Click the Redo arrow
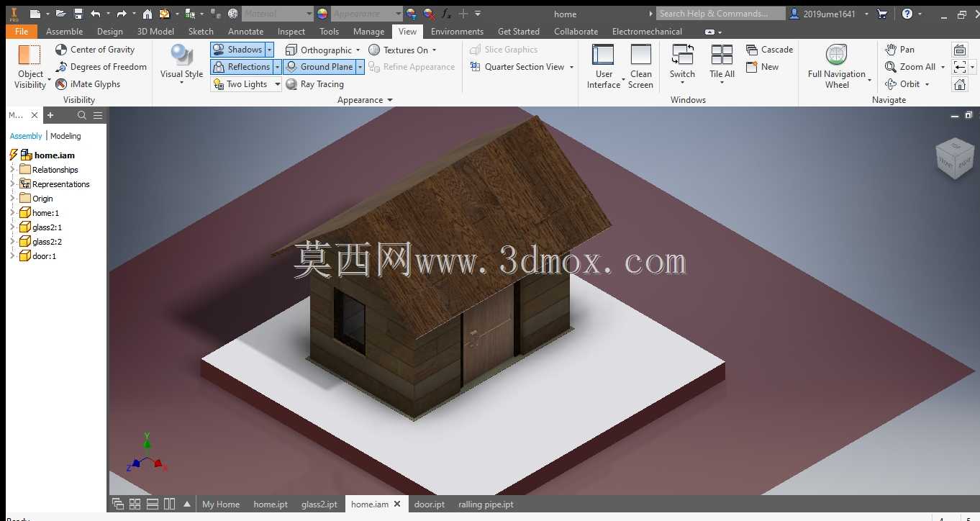 [122, 14]
